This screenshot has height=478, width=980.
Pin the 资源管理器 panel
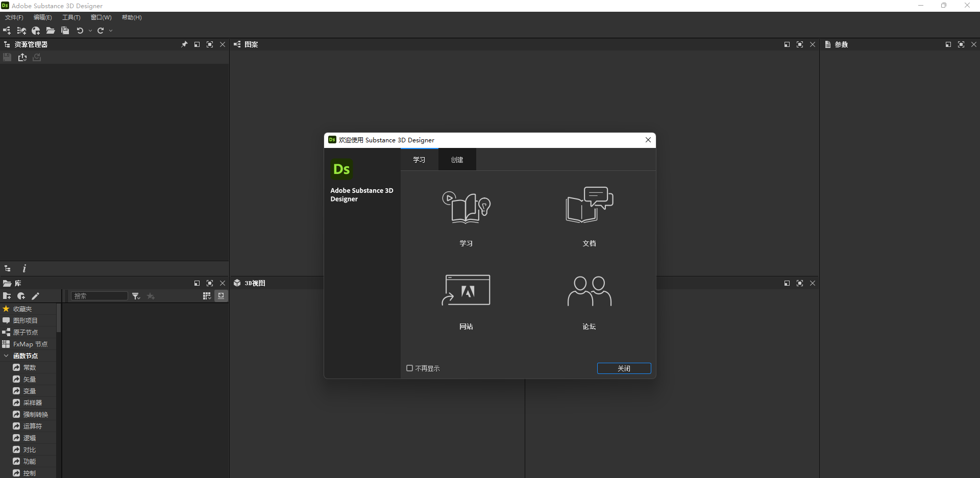point(184,44)
